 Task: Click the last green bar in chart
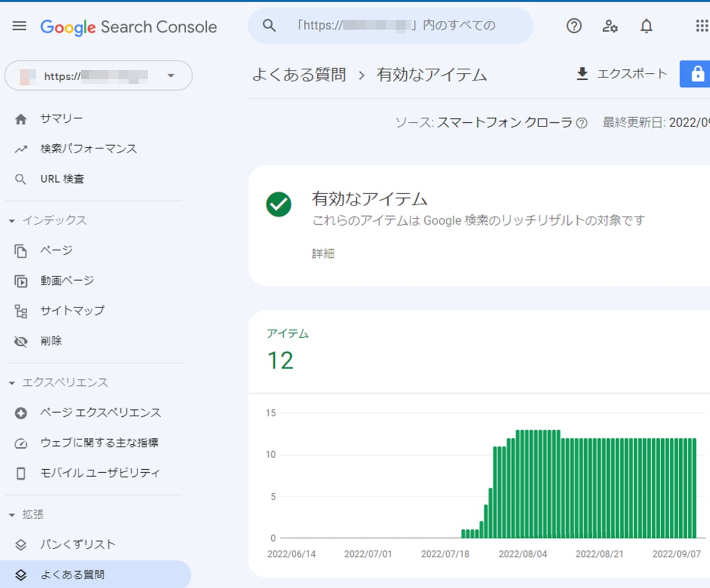694,488
